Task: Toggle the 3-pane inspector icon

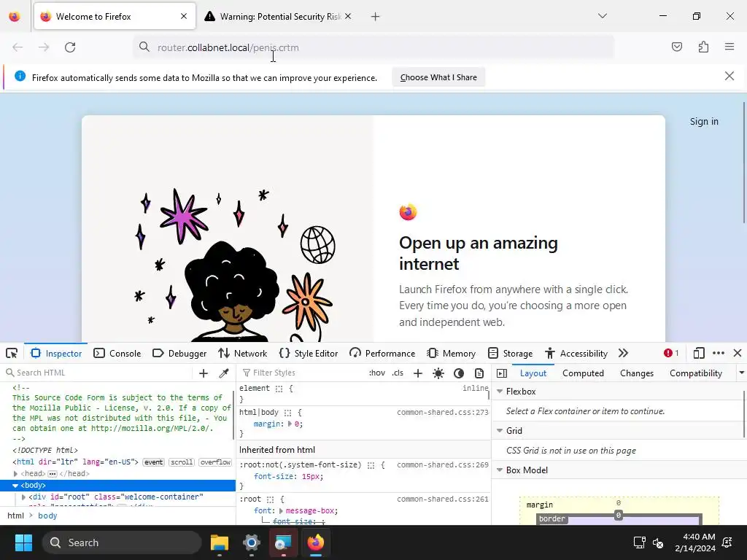Action: [x=502, y=373]
